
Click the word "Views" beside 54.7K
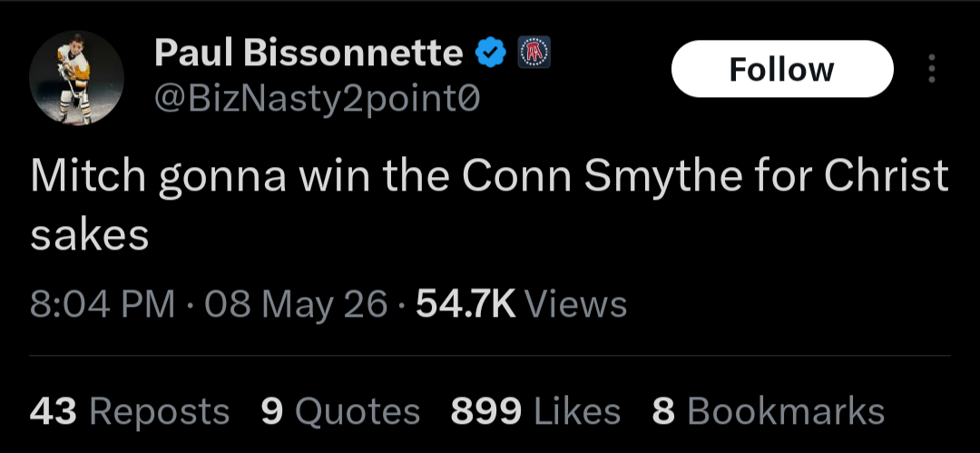pos(575,305)
